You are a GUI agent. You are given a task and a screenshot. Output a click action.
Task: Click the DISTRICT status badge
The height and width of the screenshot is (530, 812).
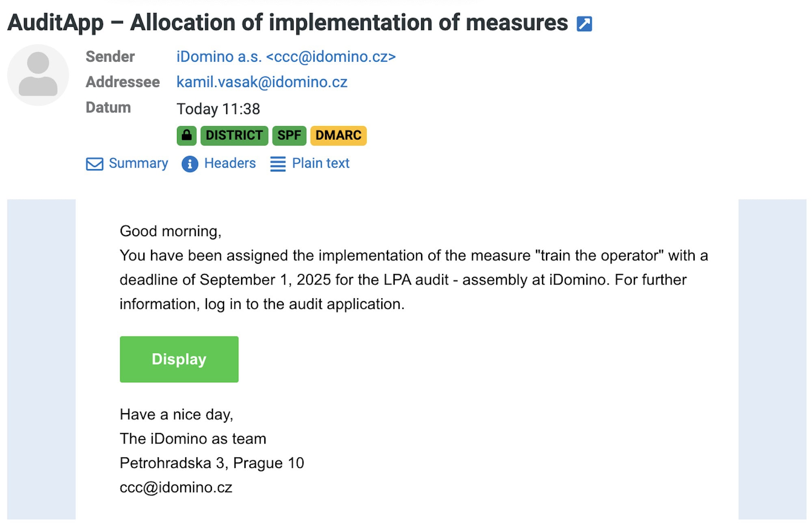(x=234, y=136)
